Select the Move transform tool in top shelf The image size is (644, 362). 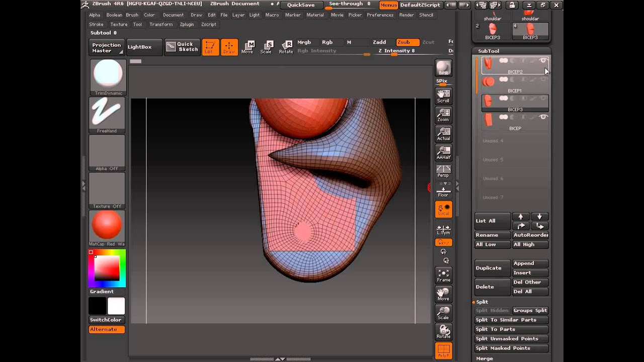point(248,47)
